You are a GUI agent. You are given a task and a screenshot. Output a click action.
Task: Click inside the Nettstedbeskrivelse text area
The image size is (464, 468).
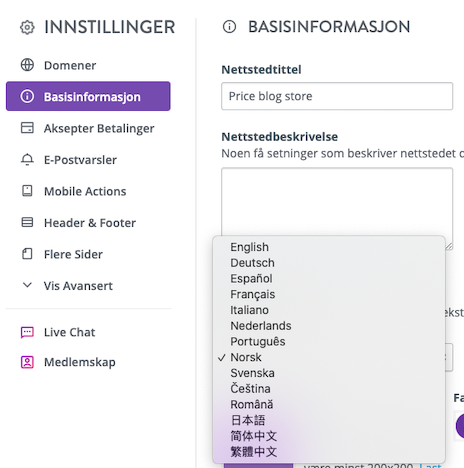pyautogui.click(x=337, y=202)
